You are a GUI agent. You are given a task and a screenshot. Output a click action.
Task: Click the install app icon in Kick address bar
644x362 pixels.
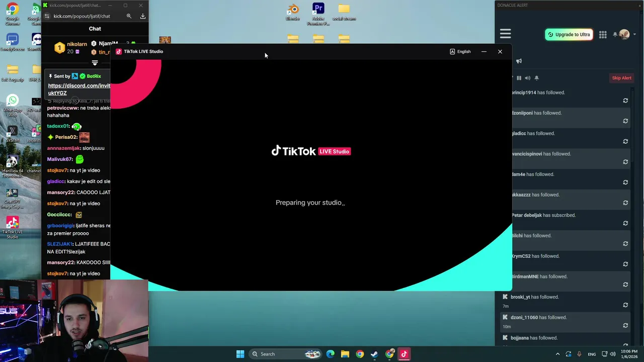[143, 16]
